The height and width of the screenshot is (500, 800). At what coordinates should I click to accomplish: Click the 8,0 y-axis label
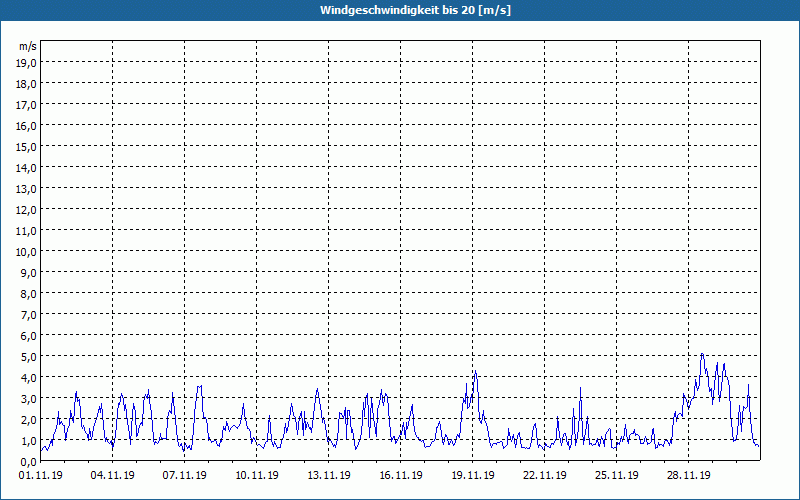tap(29, 293)
